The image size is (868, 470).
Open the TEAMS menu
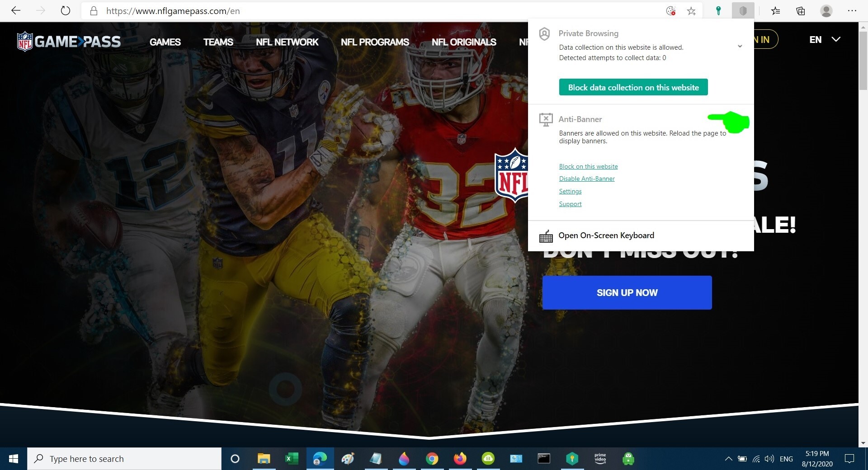click(x=218, y=42)
